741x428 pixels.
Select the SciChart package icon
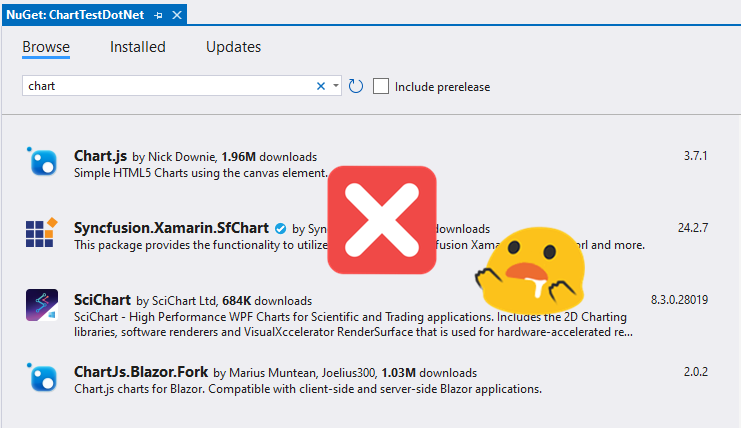pyautogui.click(x=42, y=305)
